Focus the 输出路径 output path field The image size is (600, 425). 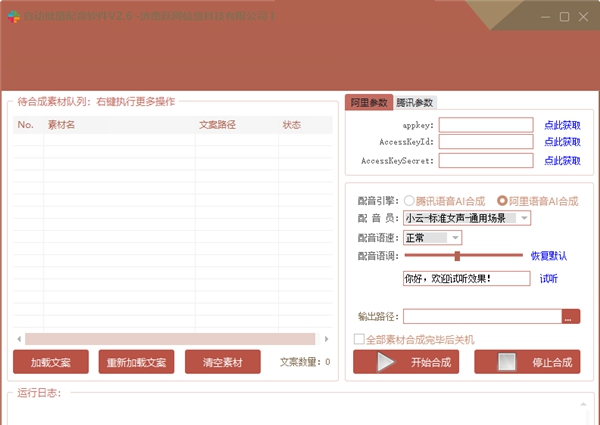pos(482,316)
